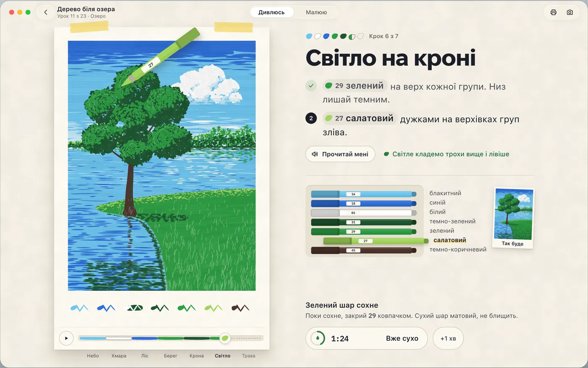The width and height of the screenshot is (588, 368).
Task: Click the 29 зелений marker chip
Action: tap(355, 86)
